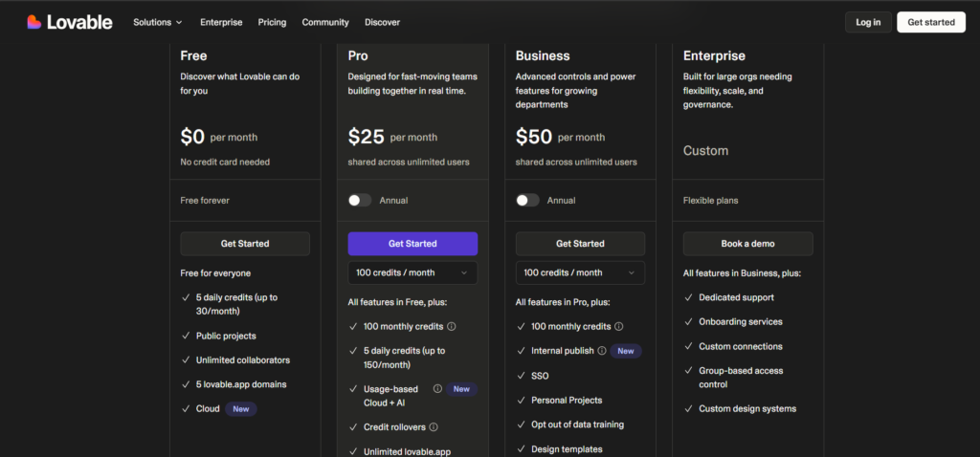This screenshot has height=457, width=980.
Task: Click info icon beside Pro 100 monthly credits
Action: pos(452,327)
